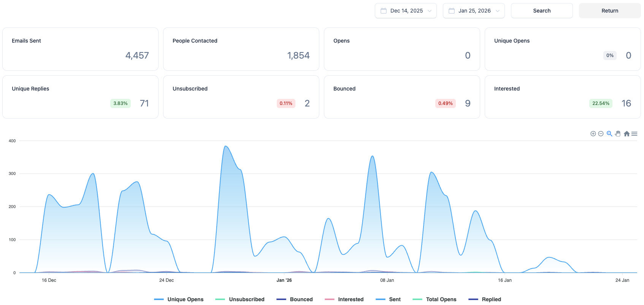Click calendar icon in start date field
The height and width of the screenshot is (305, 644).
coord(384,11)
